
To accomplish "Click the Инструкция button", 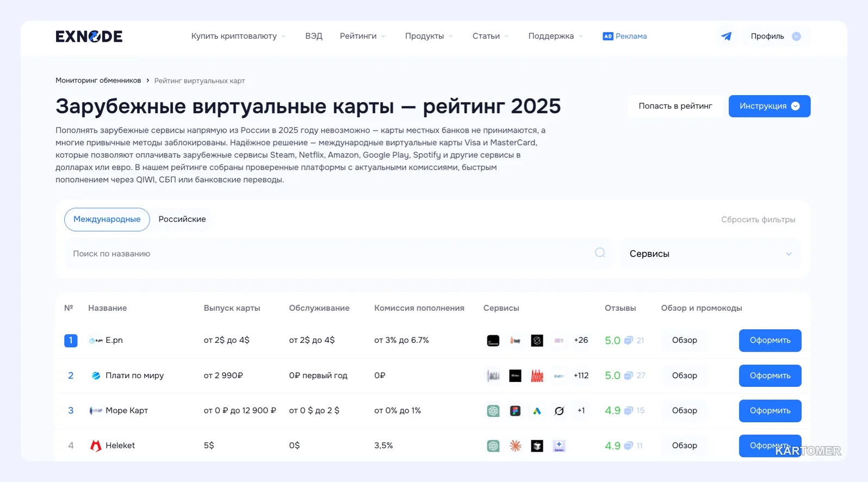I will [x=770, y=106].
